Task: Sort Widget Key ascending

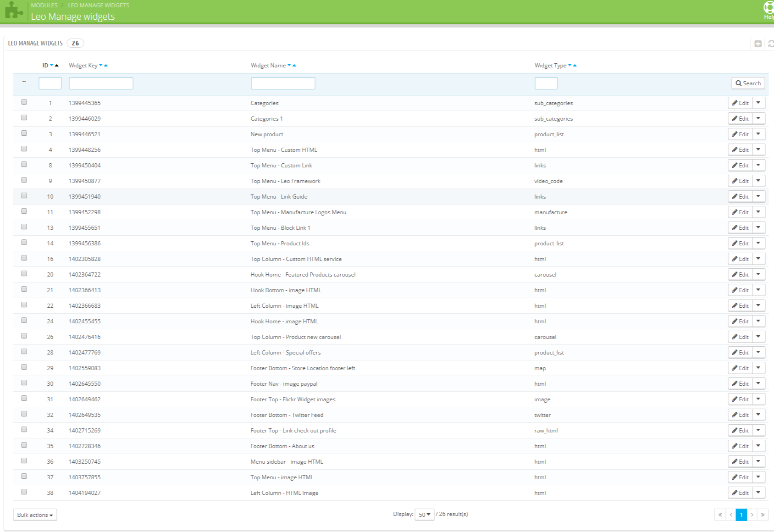Action: coord(106,65)
